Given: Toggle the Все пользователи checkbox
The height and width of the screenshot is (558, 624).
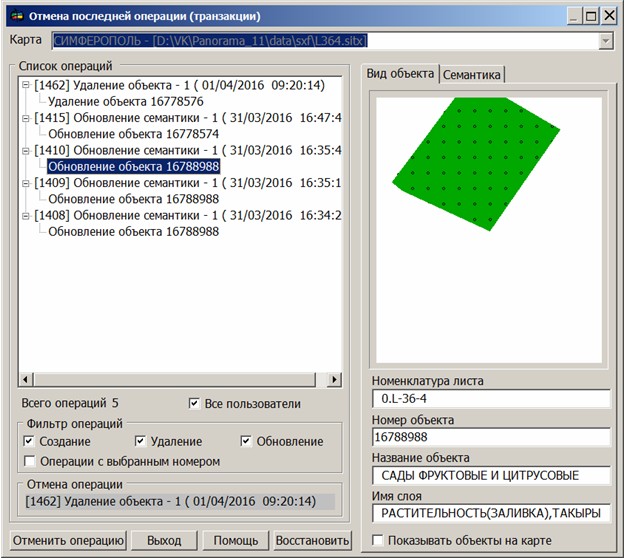Looking at the screenshot, I should click(x=195, y=403).
